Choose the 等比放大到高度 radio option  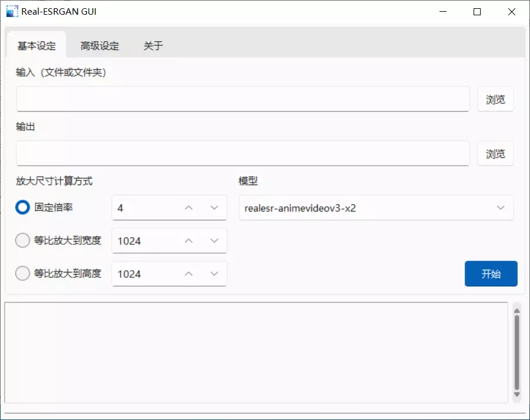click(23, 273)
